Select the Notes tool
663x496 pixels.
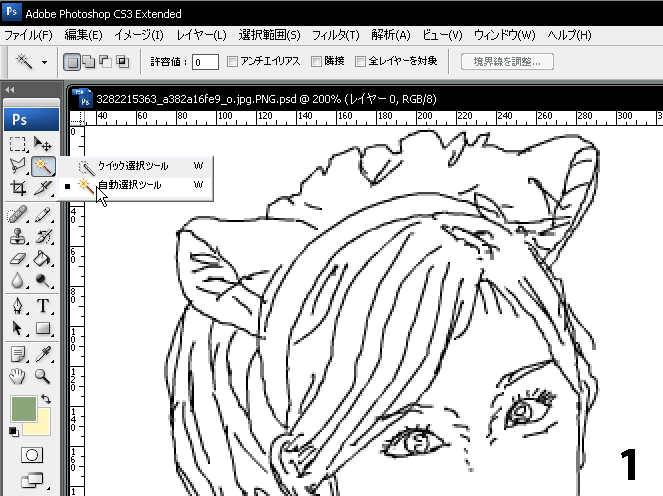pos(17,354)
